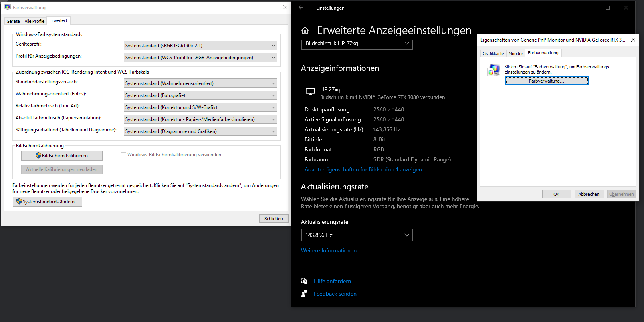Switch to the Grafikkarte tab
Screen dimensions: 644x322
493,54
